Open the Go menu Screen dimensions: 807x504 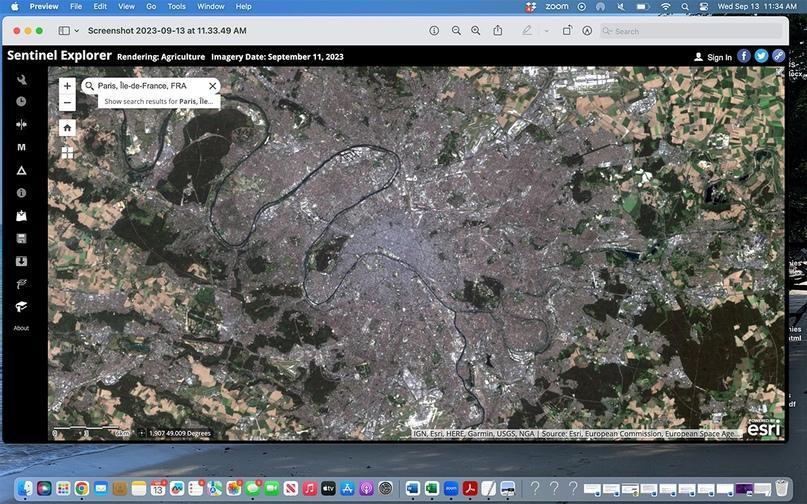151,7
